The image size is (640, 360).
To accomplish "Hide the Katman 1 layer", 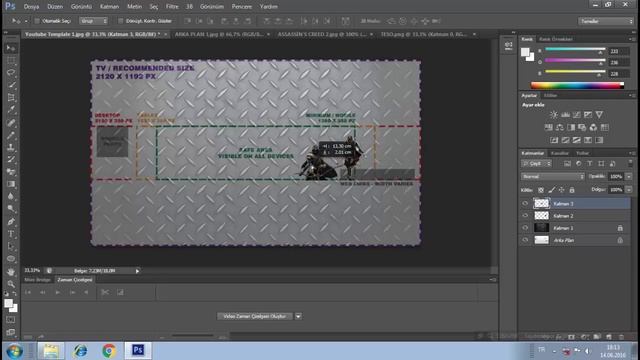I will (525, 228).
